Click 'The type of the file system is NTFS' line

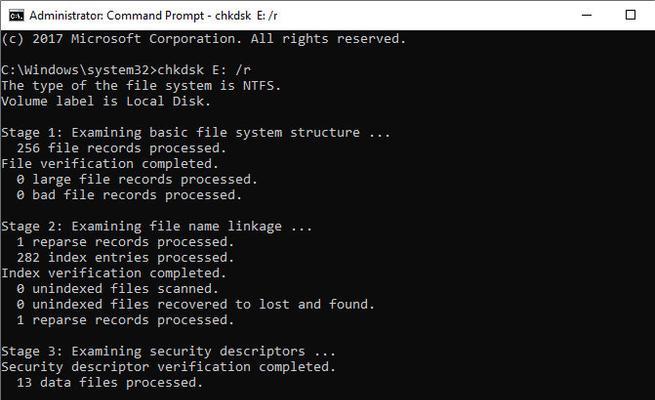141,86
